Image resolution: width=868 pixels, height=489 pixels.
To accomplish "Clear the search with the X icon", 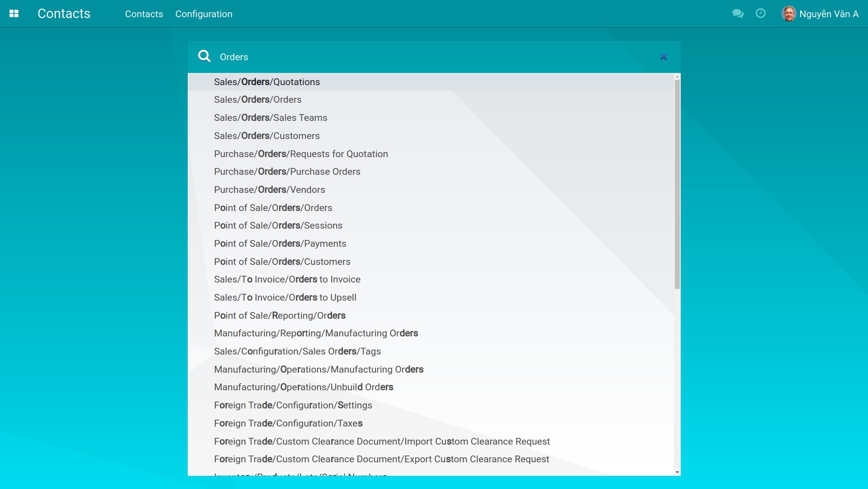I will (x=664, y=57).
